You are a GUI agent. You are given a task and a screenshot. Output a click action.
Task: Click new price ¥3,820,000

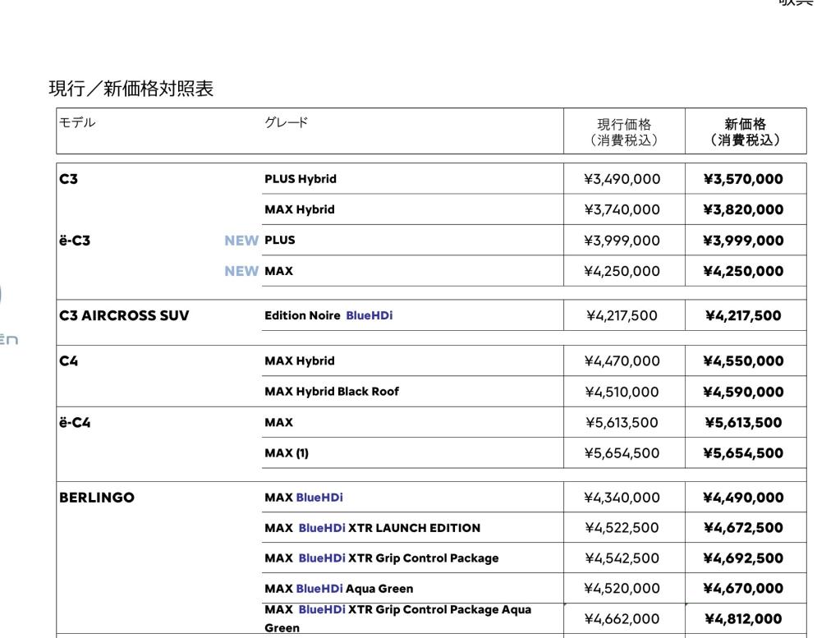[x=744, y=209]
